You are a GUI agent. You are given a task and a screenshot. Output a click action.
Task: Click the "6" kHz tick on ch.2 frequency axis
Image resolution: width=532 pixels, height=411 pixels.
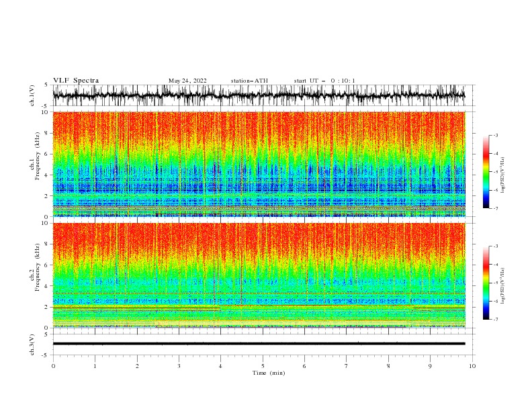[x=47, y=265]
